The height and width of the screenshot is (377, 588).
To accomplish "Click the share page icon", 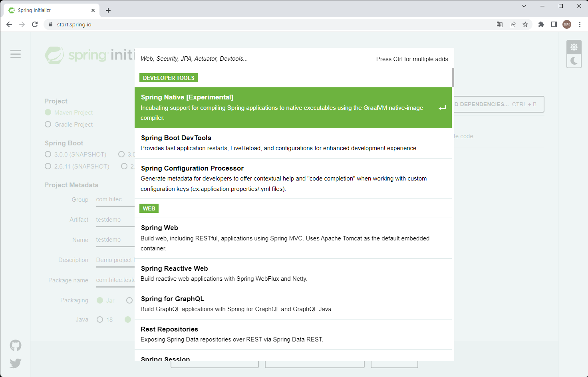I will coord(513,24).
